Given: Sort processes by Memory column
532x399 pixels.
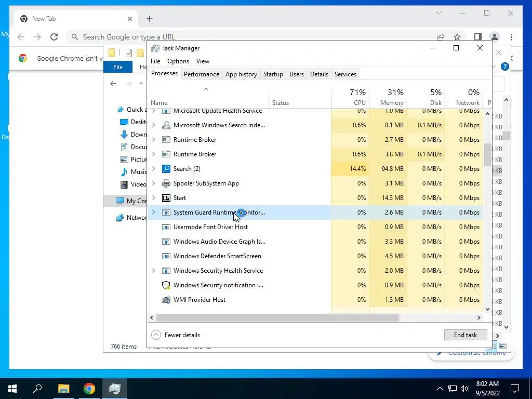Looking at the screenshot, I should (x=388, y=97).
